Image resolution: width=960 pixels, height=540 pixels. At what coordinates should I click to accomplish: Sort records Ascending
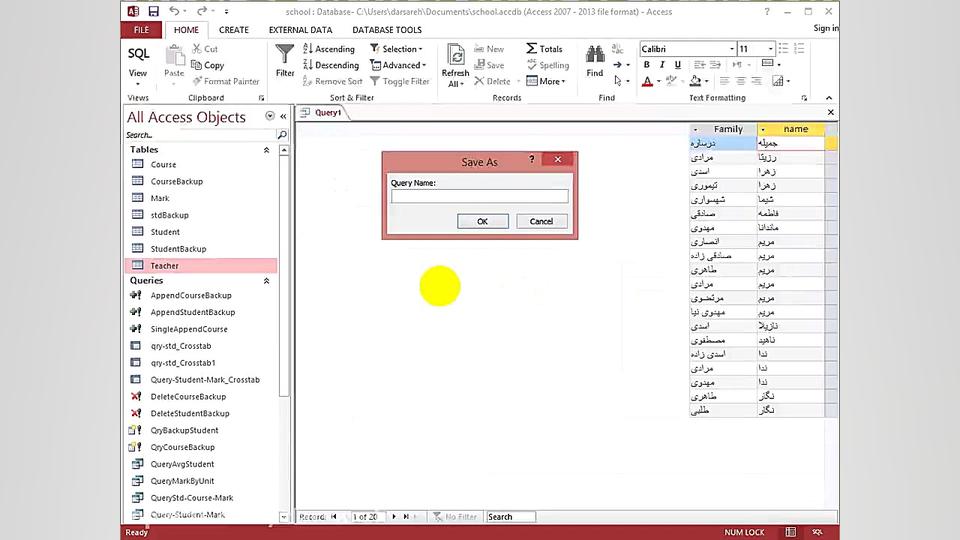tap(329, 49)
